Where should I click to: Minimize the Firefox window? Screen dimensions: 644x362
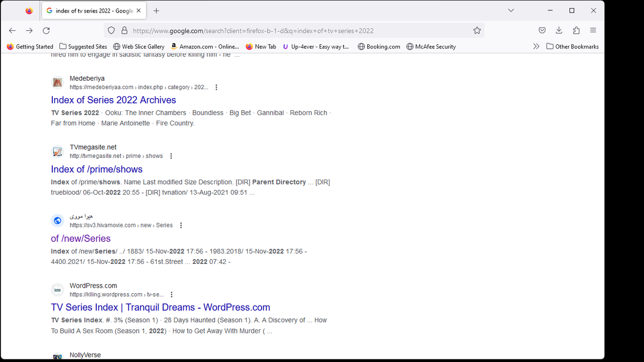coord(550,11)
